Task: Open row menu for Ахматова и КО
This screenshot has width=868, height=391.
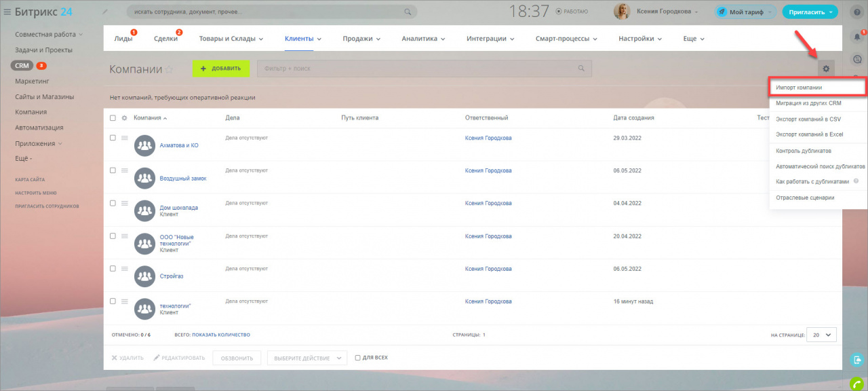Action: click(x=124, y=138)
